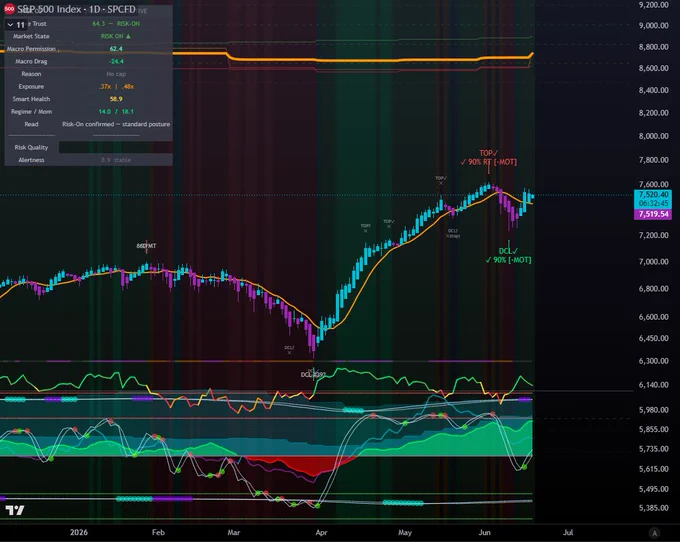Click the 7,200.00 price scale label

click(x=653, y=235)
